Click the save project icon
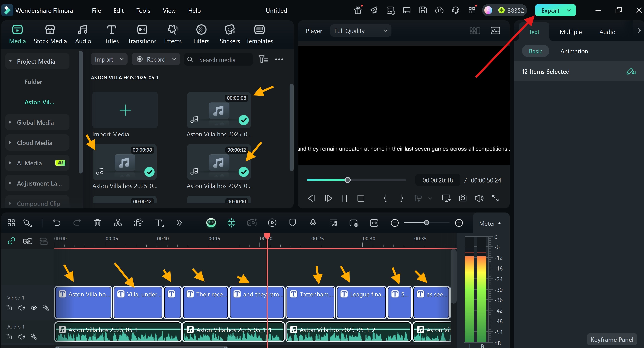This screenshot has height=348, width=644. (x=423, y=10)
